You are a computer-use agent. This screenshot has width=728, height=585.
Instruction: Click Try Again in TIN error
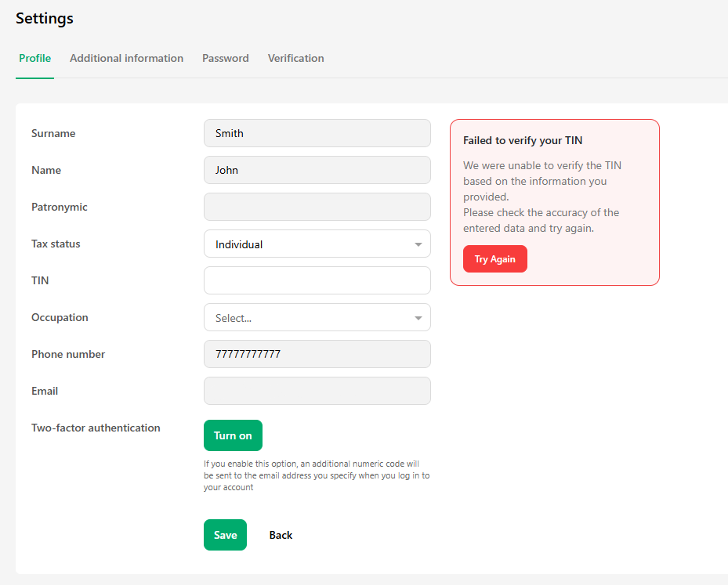(495, 259)
